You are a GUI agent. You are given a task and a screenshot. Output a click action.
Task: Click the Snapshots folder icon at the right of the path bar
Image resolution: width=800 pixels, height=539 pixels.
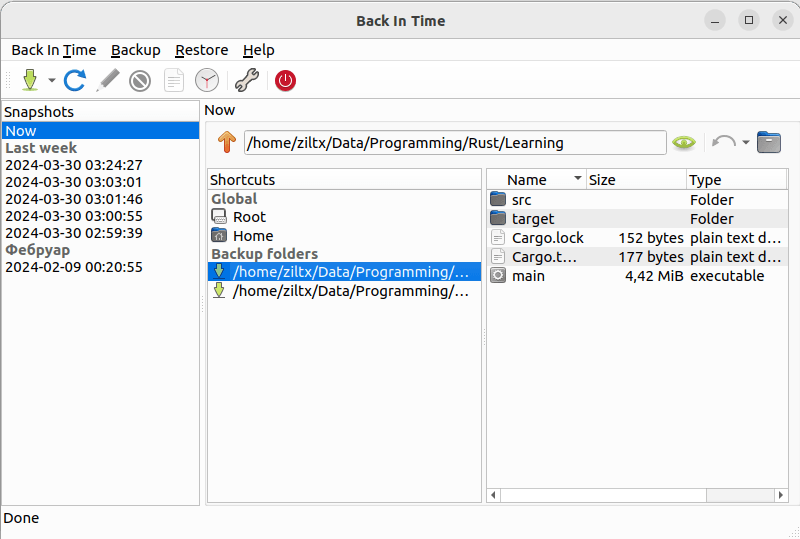pos(769,142)
